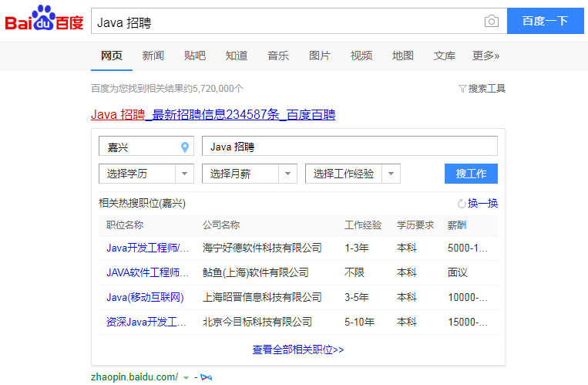Open the Java 招聘 最新招聘信息 result link
The height and width of the screenshot is (385, 588).
[213, 114]
